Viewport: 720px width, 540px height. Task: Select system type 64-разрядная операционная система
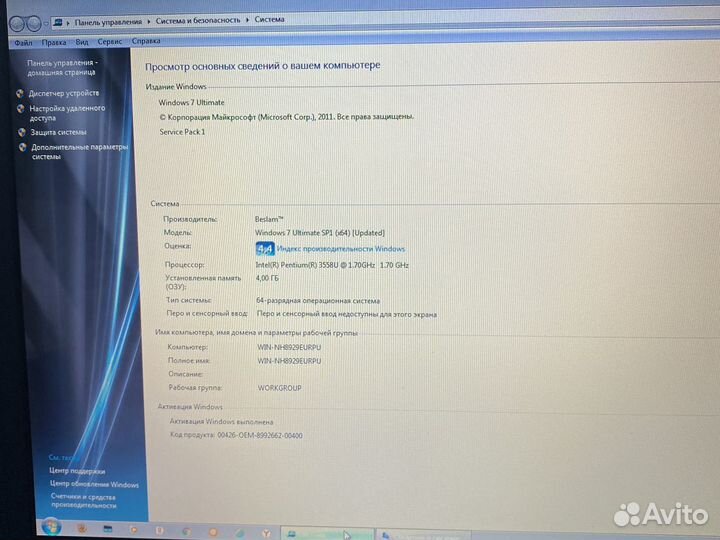pos(318,301)
